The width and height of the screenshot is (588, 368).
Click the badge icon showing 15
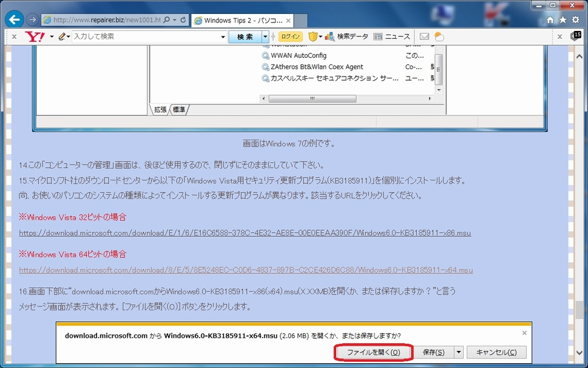pyautogui.click(x=576, y=36)
